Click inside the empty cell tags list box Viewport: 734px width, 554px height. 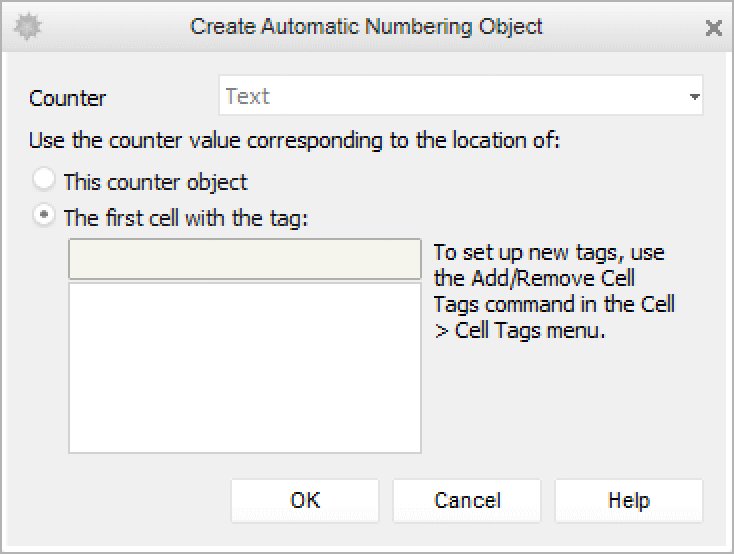(244, 367)
